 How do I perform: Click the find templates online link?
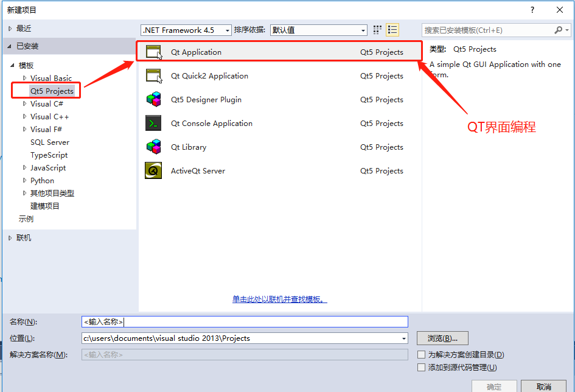tap(280, 299)
